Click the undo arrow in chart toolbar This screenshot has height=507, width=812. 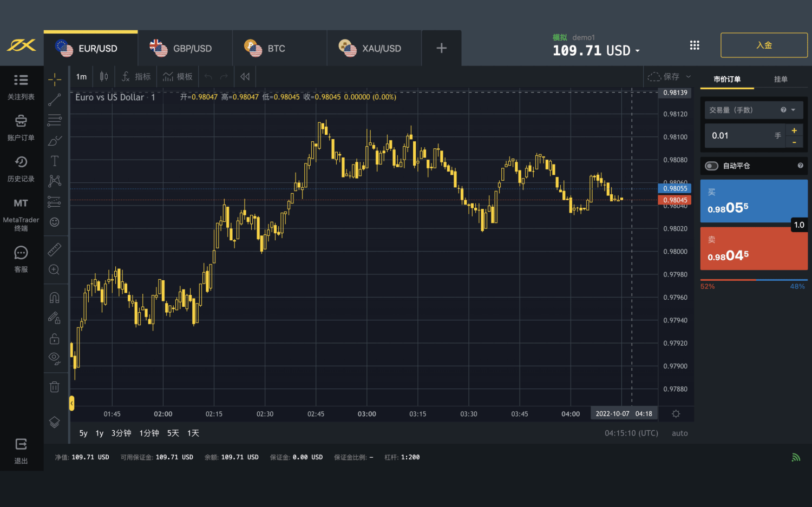(x=208, y=77)
